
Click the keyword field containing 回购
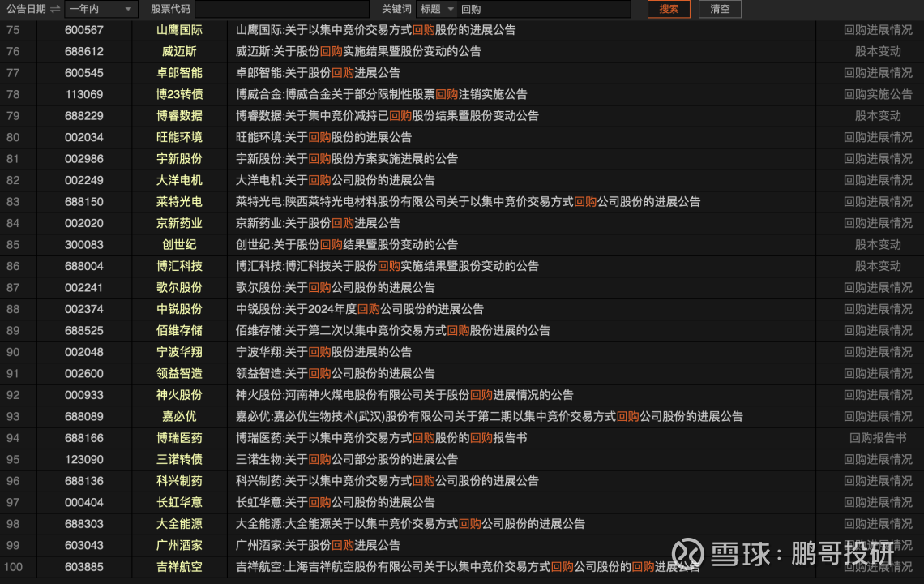point(544,9)
